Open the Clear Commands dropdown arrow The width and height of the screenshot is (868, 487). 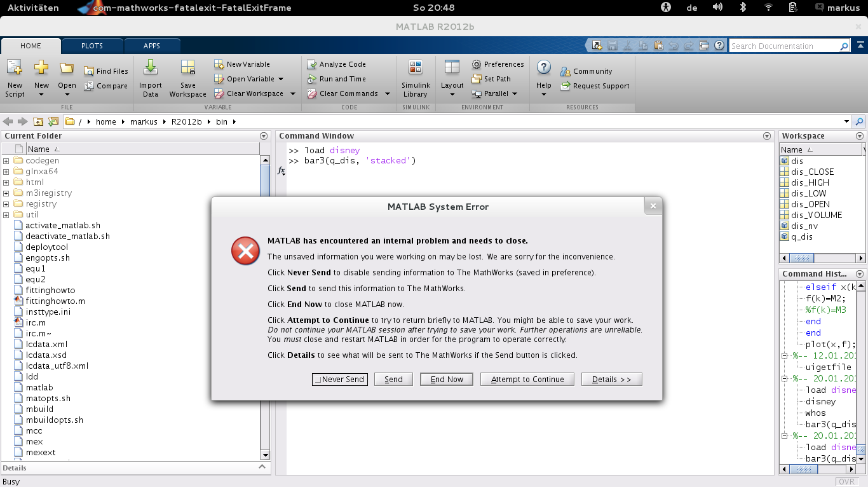click(x=387, y=93)
